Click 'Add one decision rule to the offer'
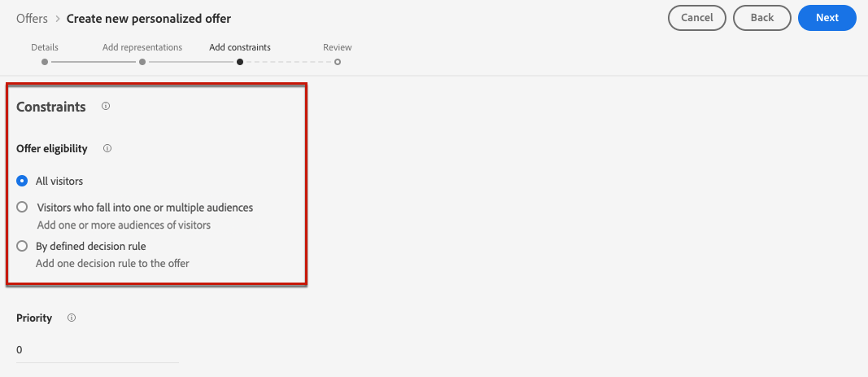The height and width of the screenshot is (377, 868). click(112, 263)
